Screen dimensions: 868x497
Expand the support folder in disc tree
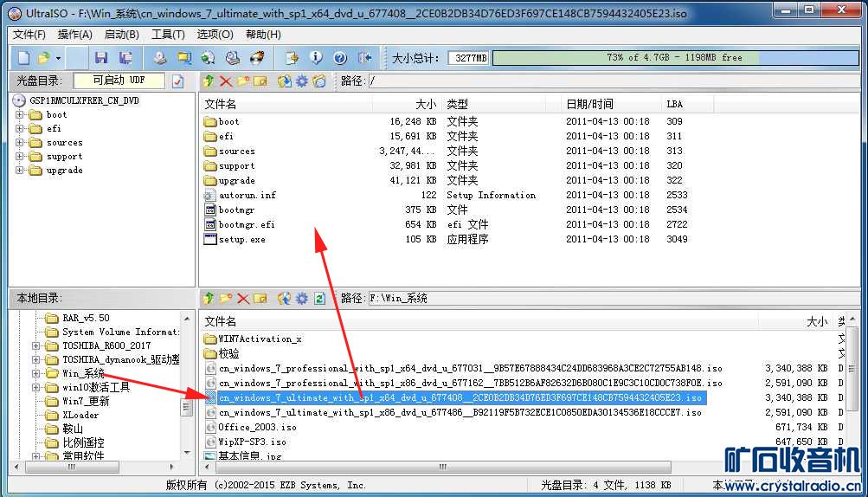tap(19, 156)
